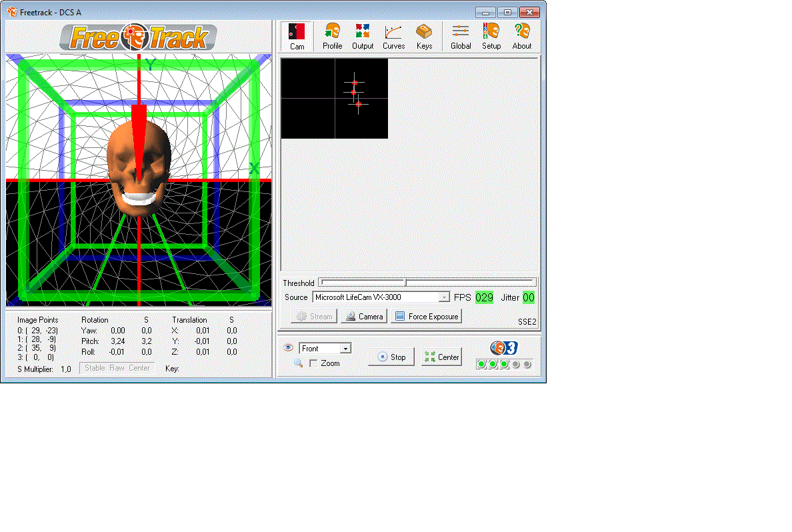Click the S Multiplier value 1,0
The image size is (792, 532).
[x=65, y=369]
